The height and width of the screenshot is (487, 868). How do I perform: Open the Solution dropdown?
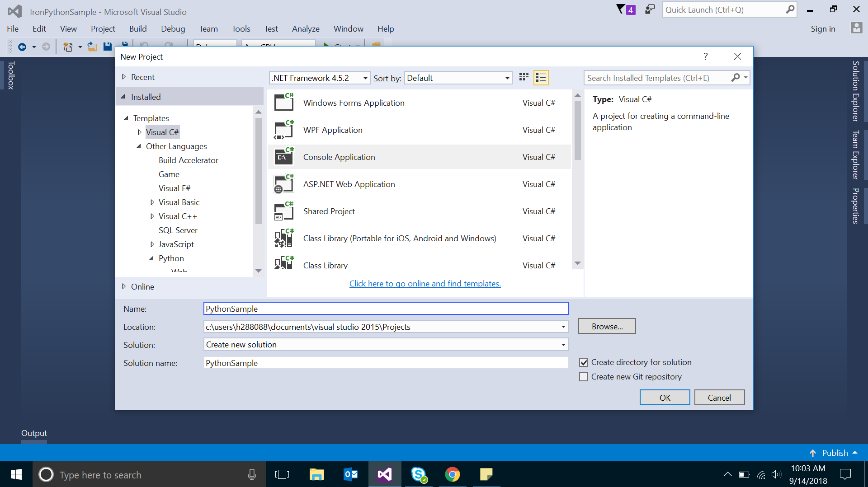pos(563,345)
